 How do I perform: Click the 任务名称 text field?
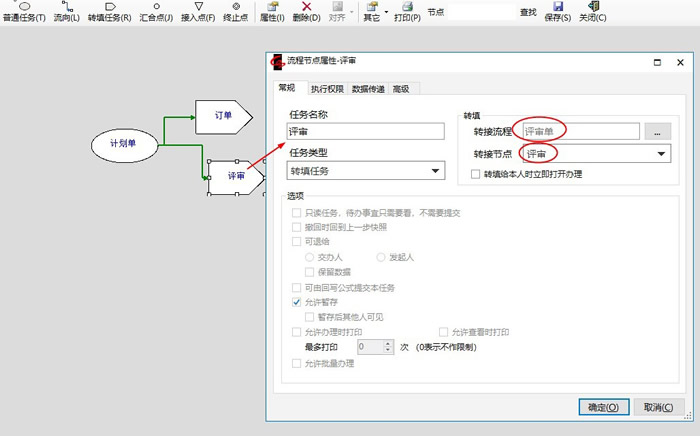tap(364, 131)
